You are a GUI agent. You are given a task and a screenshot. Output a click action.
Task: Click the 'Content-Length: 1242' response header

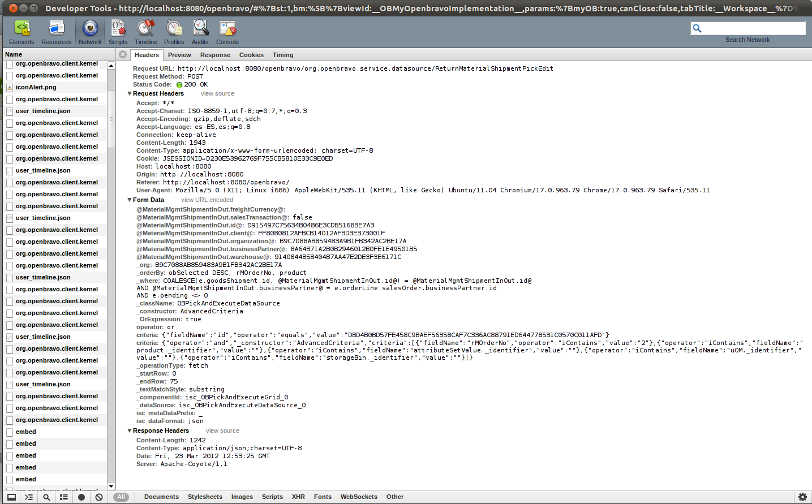point(171,441)
